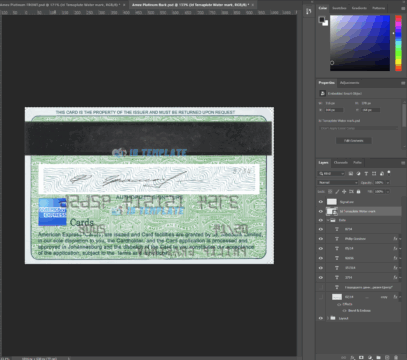Open the Color panel menu icon
This screenshot has height=360, width=407.
point(403,8)
